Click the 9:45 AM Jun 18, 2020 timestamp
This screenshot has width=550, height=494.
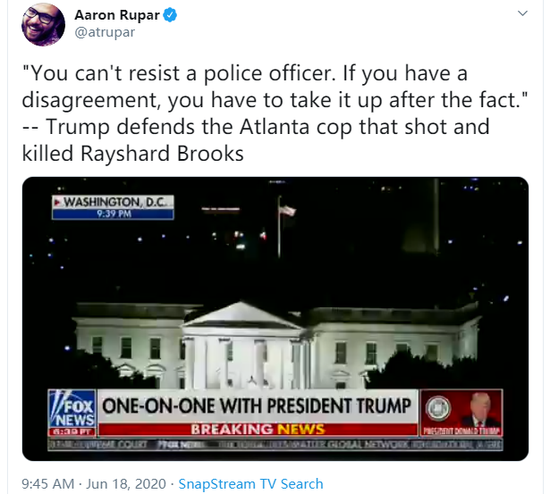click(94, 484)
